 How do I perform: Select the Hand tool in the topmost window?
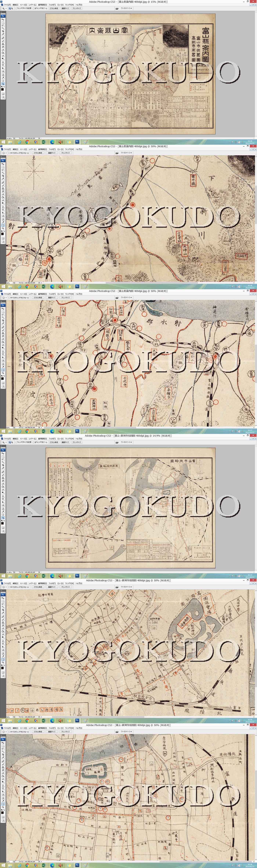point(3,81)
